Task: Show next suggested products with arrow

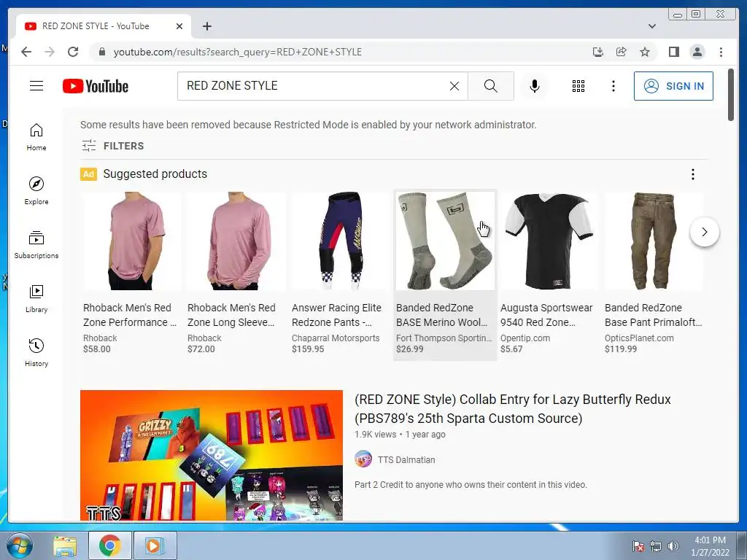Action: [x=704, y=232]
